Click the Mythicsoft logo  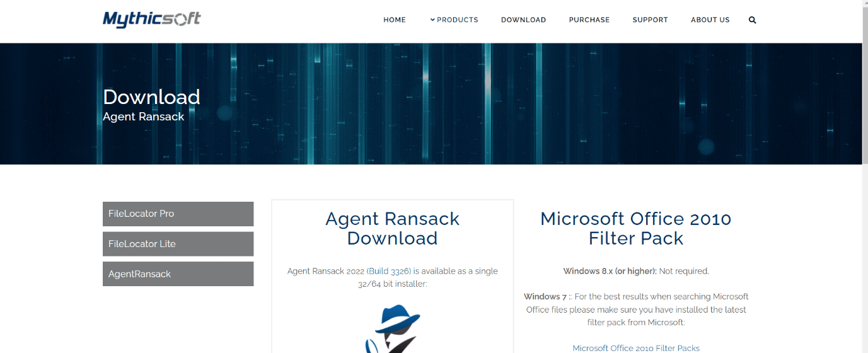point(151,20)
